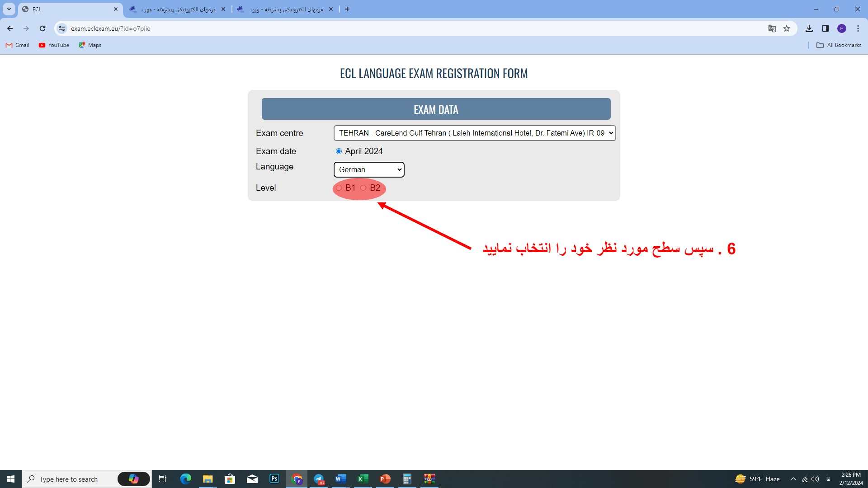The height and width of the screenshot is (488, 868).
Task: Open Excel from the taskbar
Action: coord(362,479)
